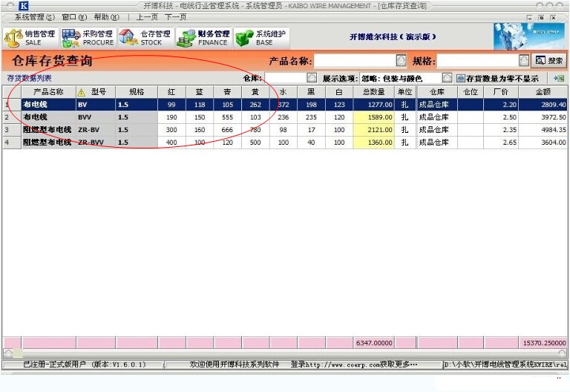
Task: Toggle 存货数量为零不显示 checkbox
Action: [x=461, y=78]
